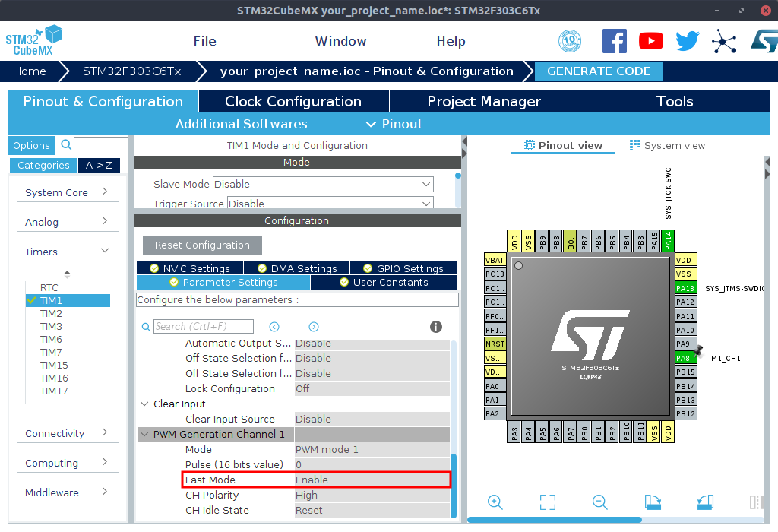Expand the Connectivity category

coord(67,433)
